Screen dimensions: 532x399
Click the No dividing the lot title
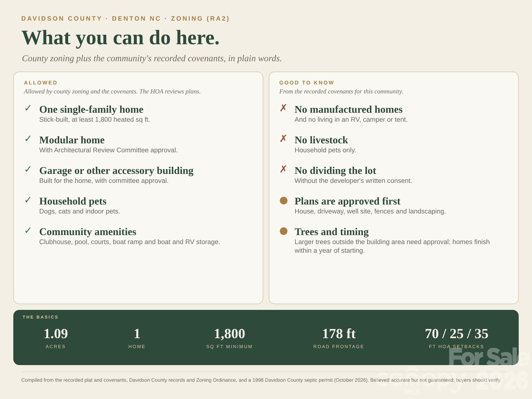tap(335, 171)
